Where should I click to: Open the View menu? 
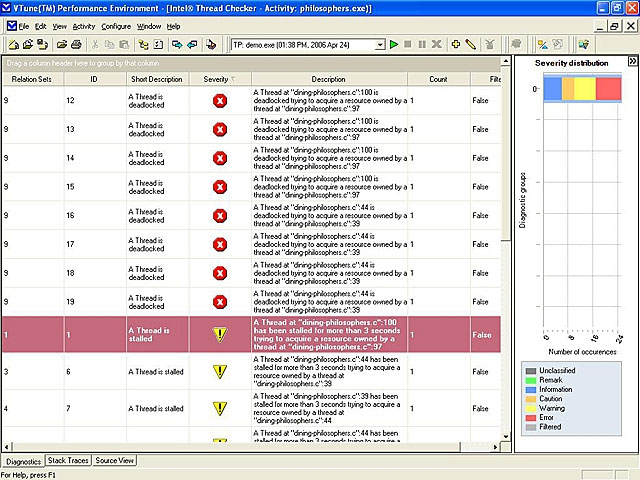[x=59, y=27]
